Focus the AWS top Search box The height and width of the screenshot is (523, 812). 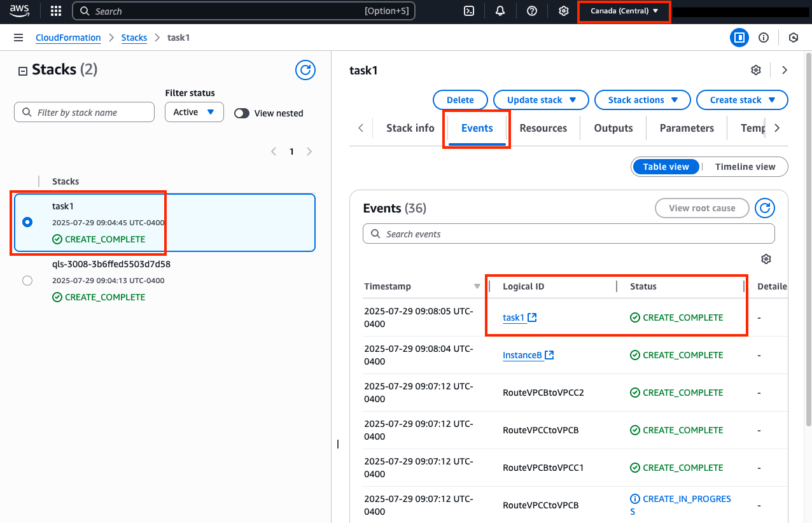[244, 11]
